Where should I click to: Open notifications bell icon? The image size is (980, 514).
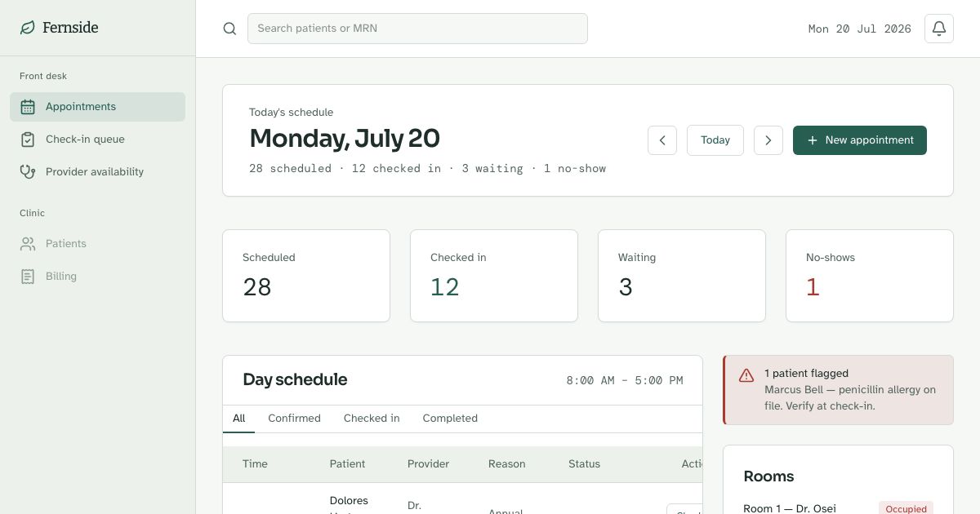[939, 29]
